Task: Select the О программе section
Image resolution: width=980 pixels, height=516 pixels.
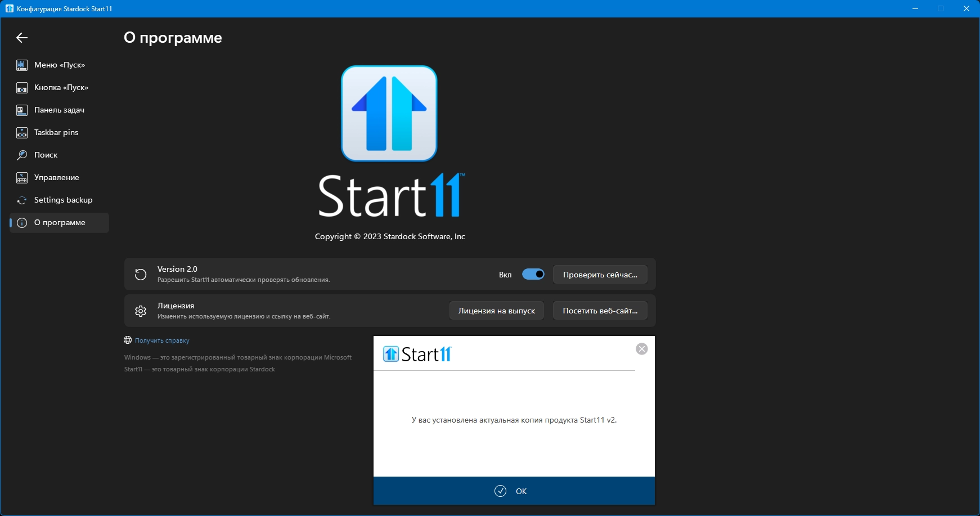Action: (60, 223)
